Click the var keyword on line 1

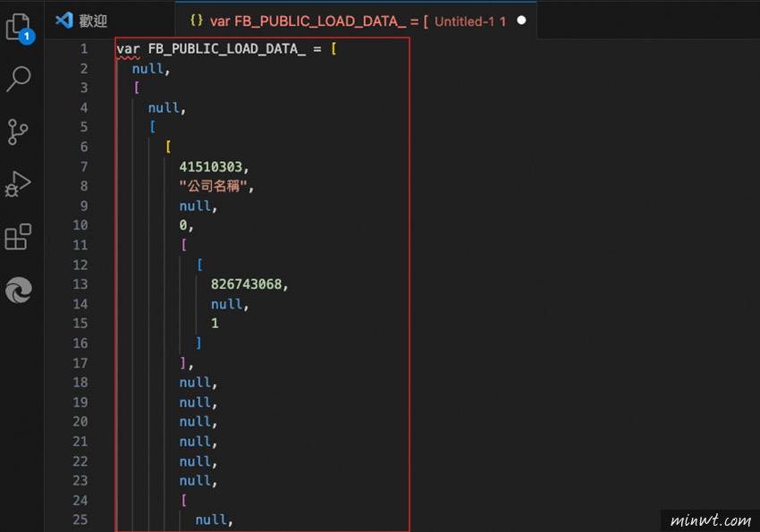click(x=128, y=49)
